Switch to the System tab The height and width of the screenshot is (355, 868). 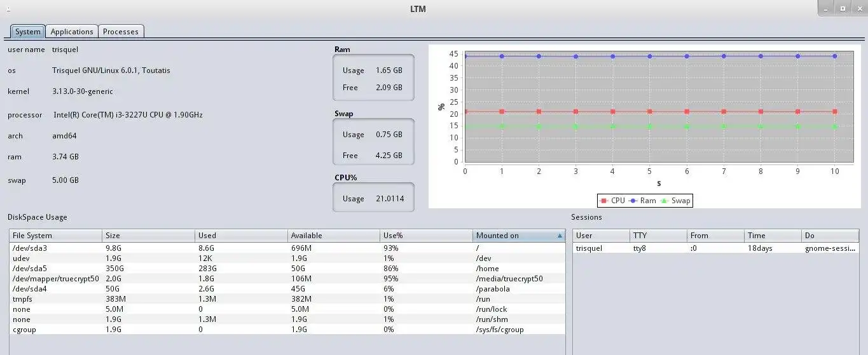[28, 32]
